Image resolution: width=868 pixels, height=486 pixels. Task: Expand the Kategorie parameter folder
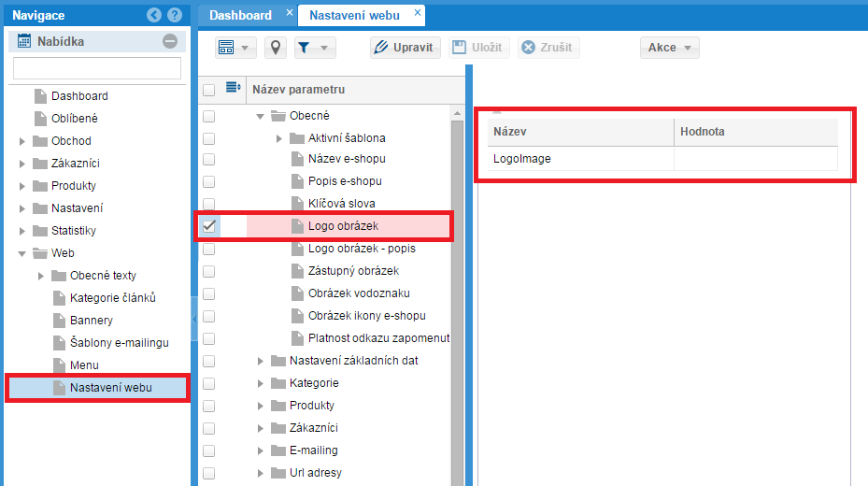point(260,383)
